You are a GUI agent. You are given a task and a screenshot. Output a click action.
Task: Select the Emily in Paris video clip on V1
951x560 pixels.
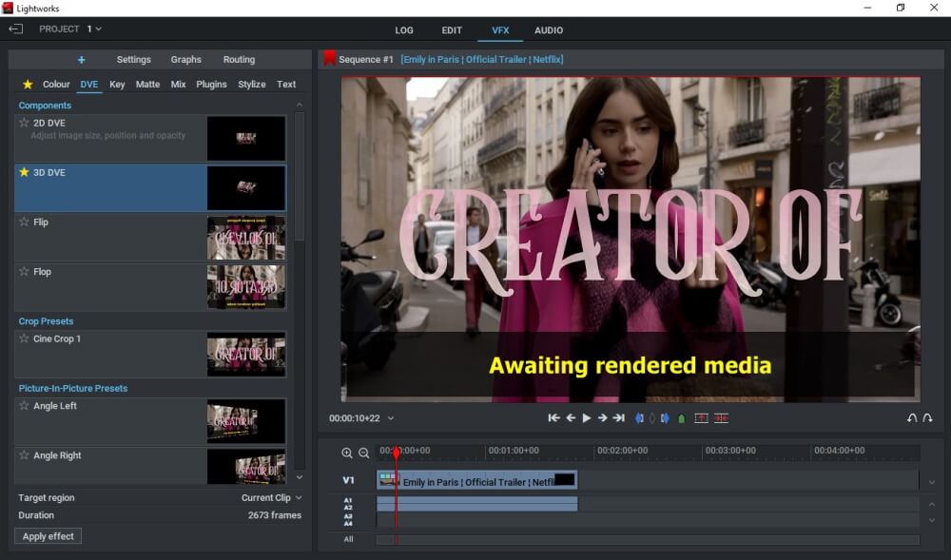[x=476, y=480]
